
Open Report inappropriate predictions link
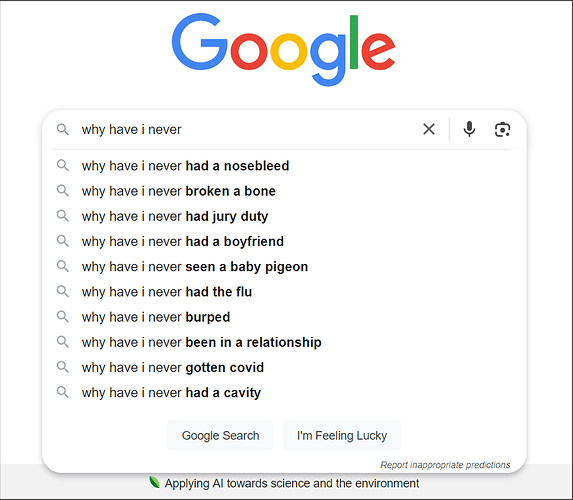(445, 465)
